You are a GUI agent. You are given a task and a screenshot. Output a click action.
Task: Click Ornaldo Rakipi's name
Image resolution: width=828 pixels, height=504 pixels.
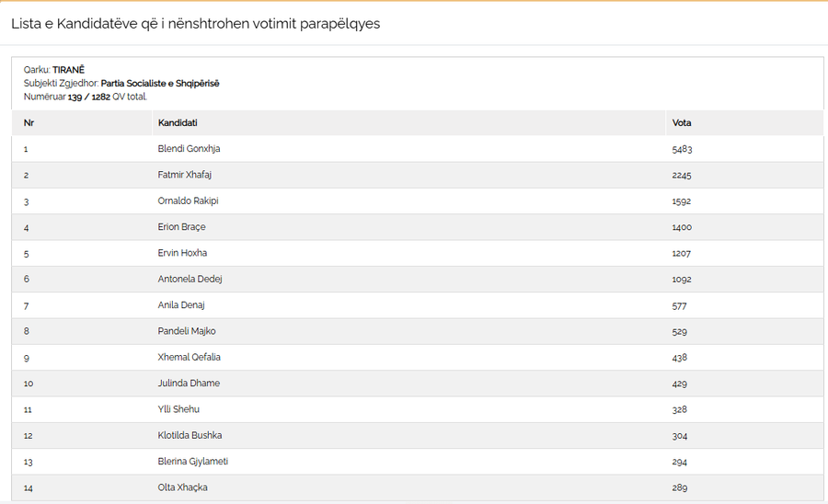188,201
